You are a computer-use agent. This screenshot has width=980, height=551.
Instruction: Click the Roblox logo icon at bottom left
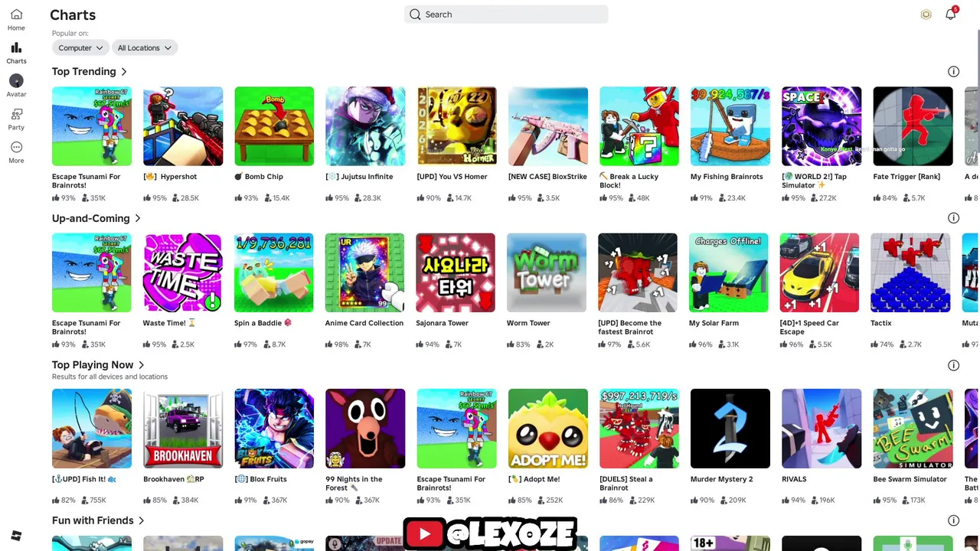[x=16, y=536]
